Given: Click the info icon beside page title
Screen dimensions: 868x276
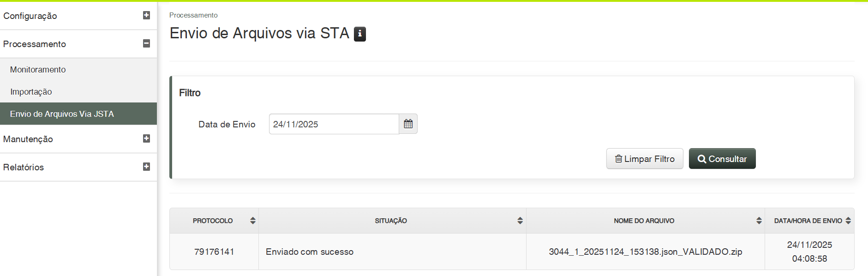Looking at the screenshot, I should [x=359, y=34].
